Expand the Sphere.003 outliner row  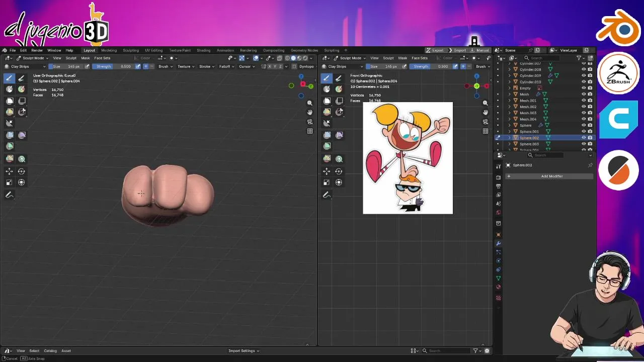pyautogui.click(x=509, y=144)
